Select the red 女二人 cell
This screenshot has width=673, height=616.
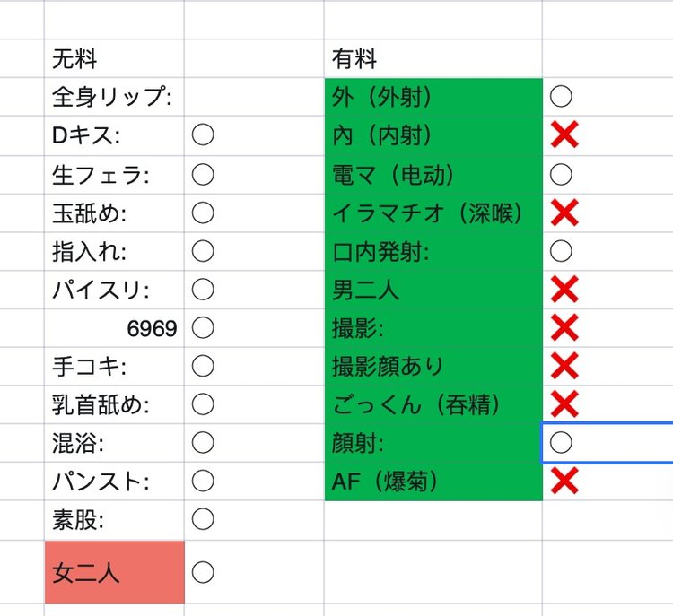click(x=114, y=572)
